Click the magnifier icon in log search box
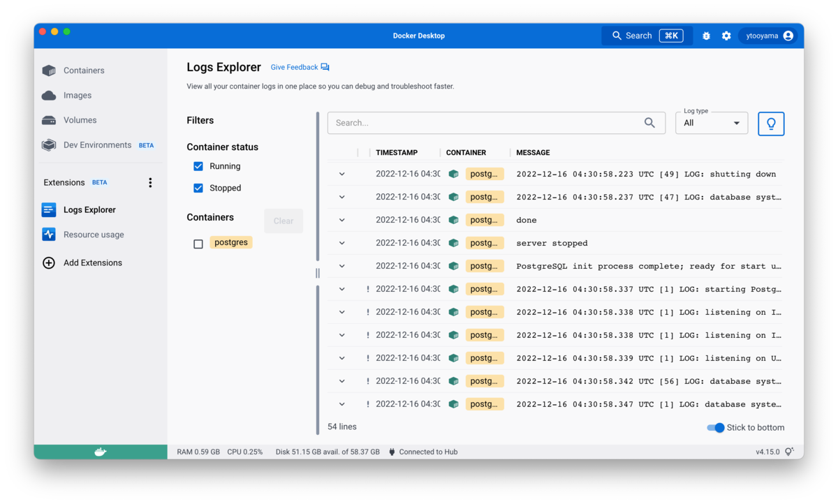 649,123
